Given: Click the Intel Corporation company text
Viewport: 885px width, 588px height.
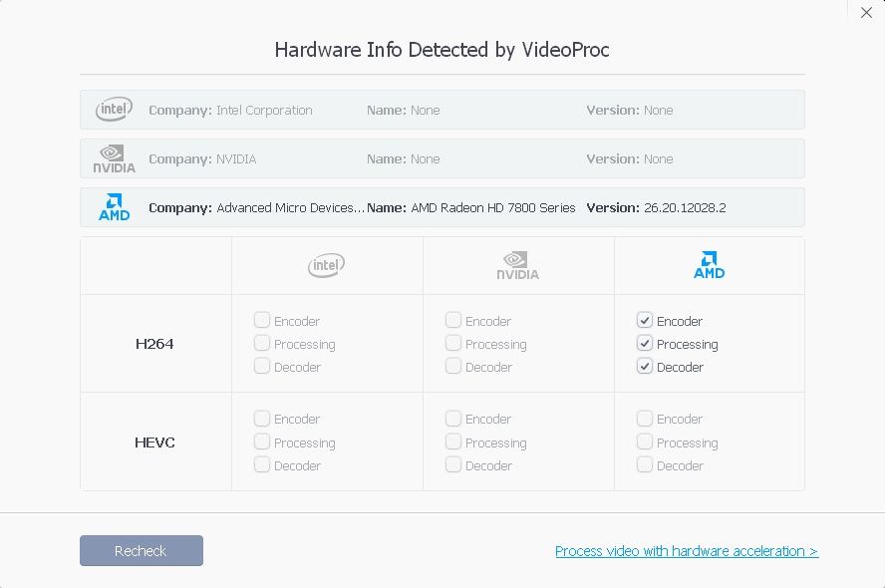Looking at the screenshot, I should pos(264,110).
